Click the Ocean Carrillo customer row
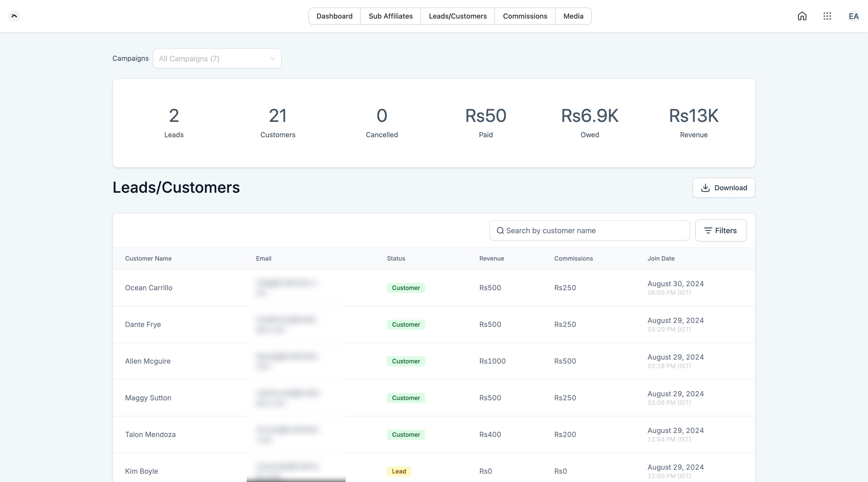 coord(149,288)
